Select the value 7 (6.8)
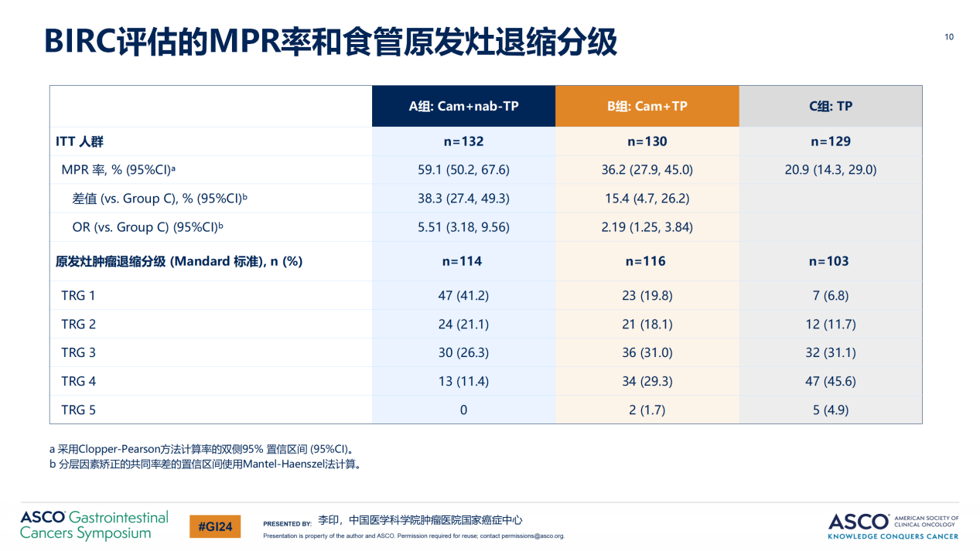This screenshot has height=551, width=980. click(831, 295)
